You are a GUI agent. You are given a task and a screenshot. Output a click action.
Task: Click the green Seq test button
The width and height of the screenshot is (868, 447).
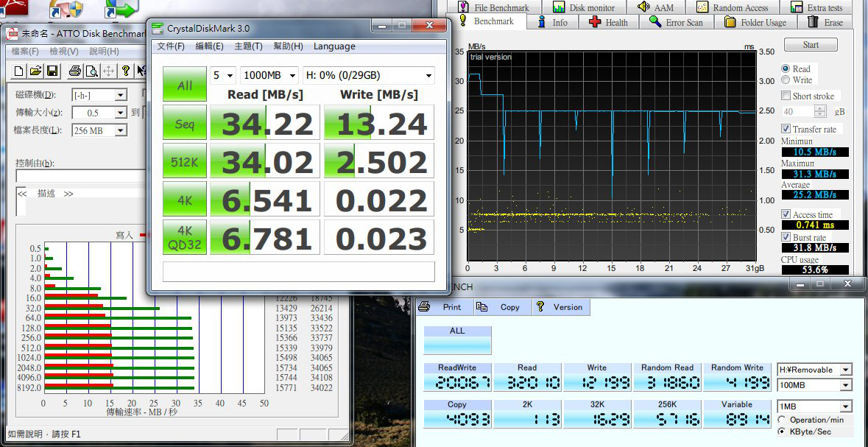click(x=185, y=122)
